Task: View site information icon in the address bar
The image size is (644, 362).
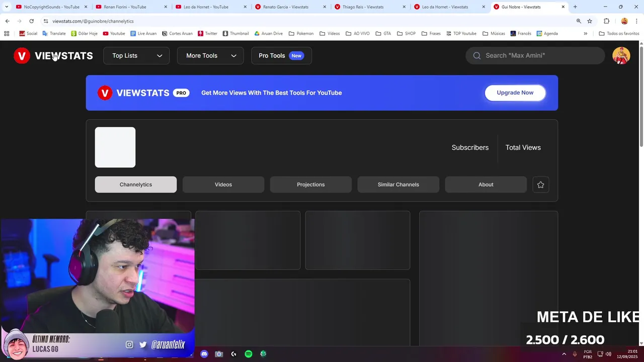Action: (x=46, y=21)
